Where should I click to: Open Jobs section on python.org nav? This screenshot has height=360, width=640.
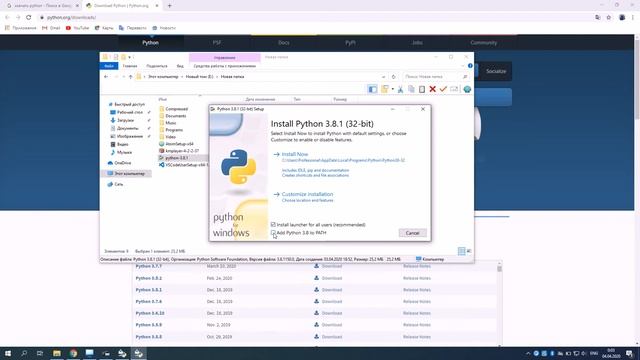[x=417, y=42]
